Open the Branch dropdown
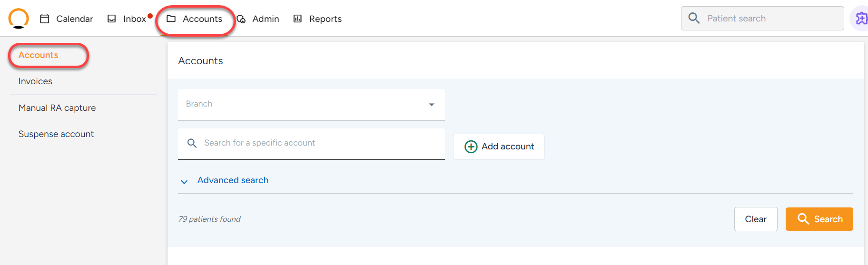This screenshot has height=265, width=868. pos(311,104)
